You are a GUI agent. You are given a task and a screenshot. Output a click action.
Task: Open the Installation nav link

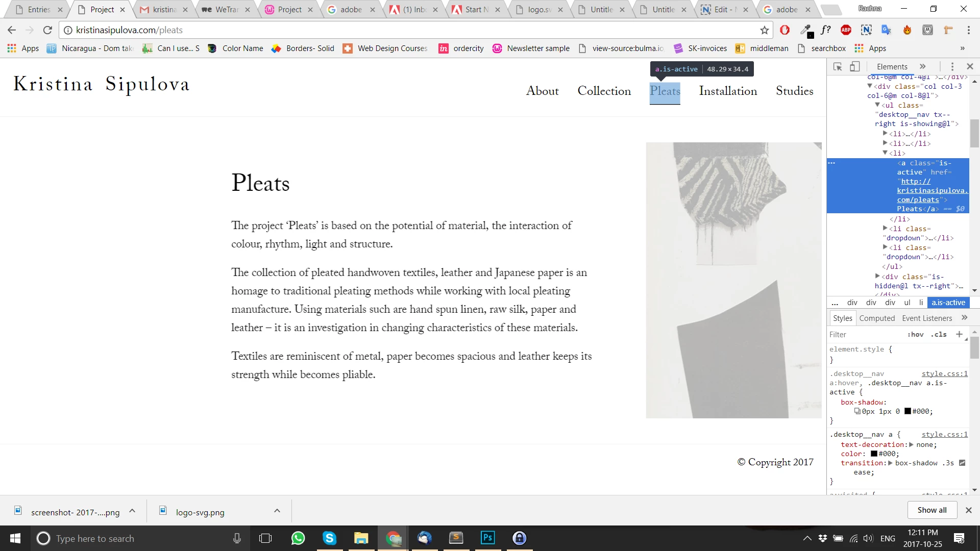pyautogui.click(x=728, y=91)
